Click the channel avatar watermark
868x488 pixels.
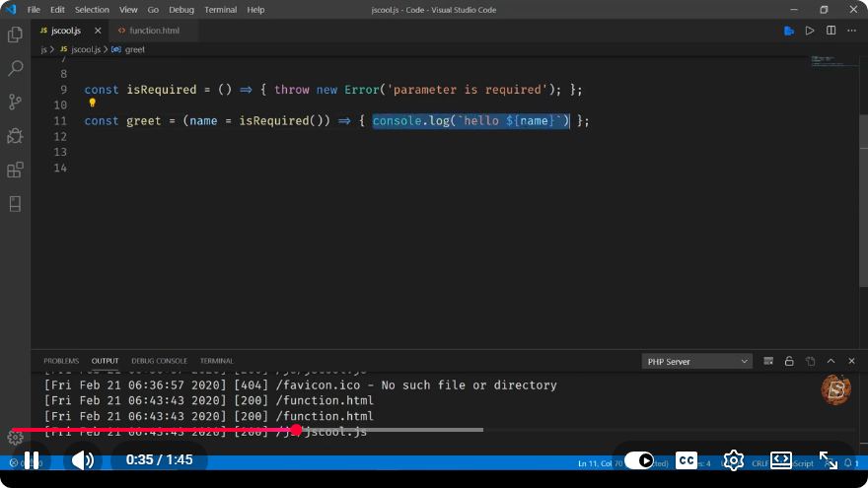click(x=835, y=389)
